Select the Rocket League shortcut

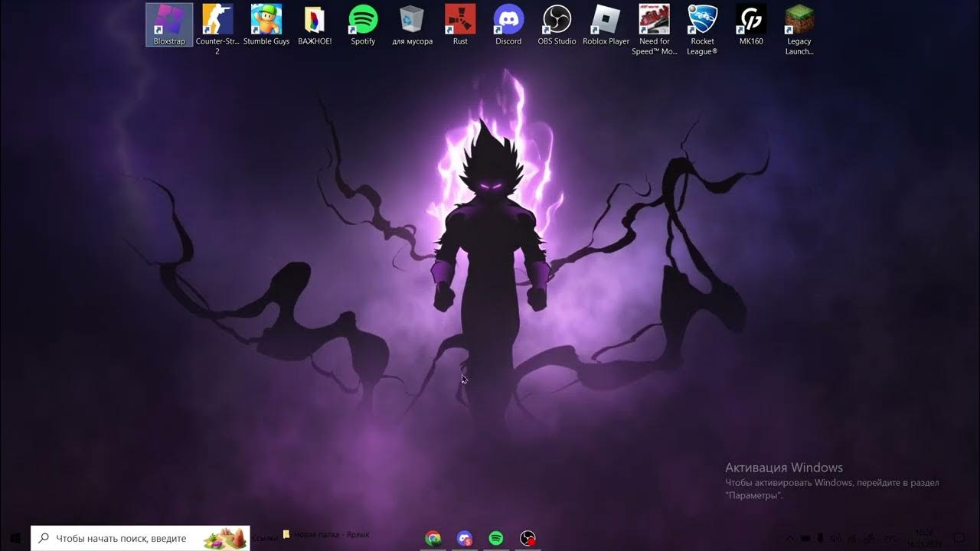[x=702, y=29]
